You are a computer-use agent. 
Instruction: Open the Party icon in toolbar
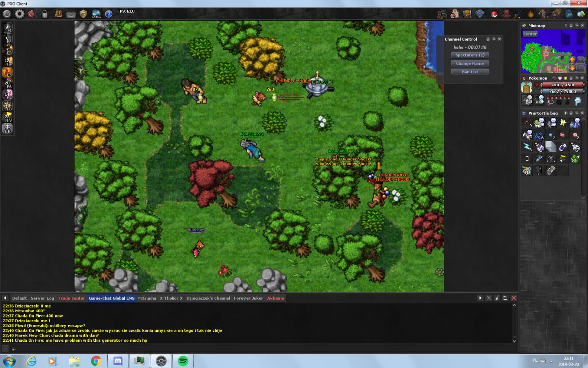442,14
